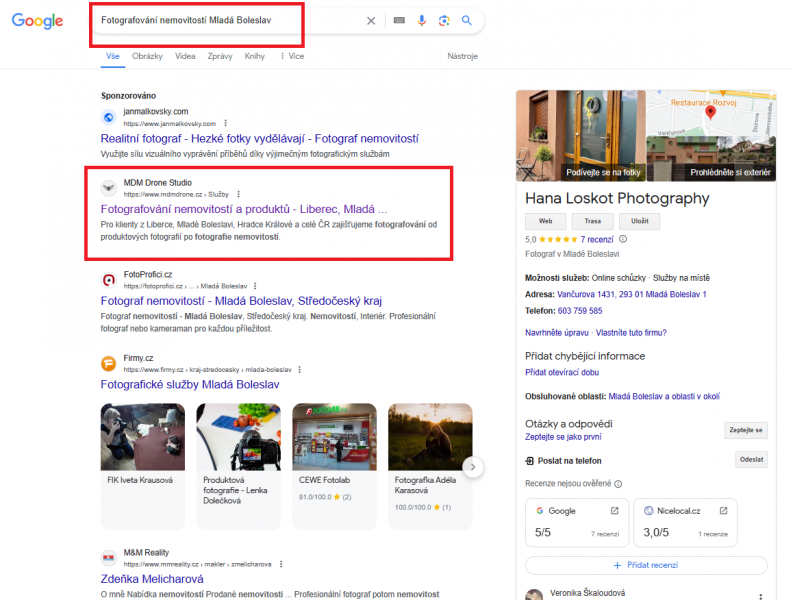
Task: Open Fotografování nemovitostí a produktů link
Action: click(x=244, y=209)
